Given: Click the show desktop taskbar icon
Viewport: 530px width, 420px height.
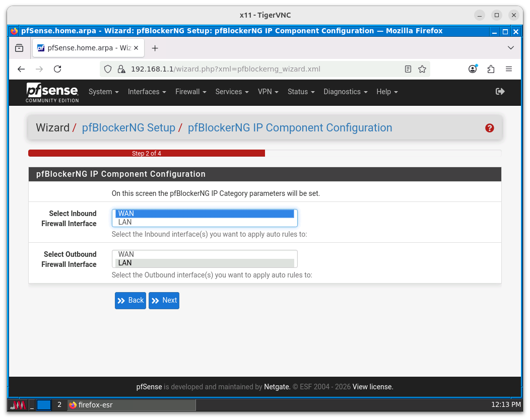Looking at the screenshot, I should coord(32,405).
